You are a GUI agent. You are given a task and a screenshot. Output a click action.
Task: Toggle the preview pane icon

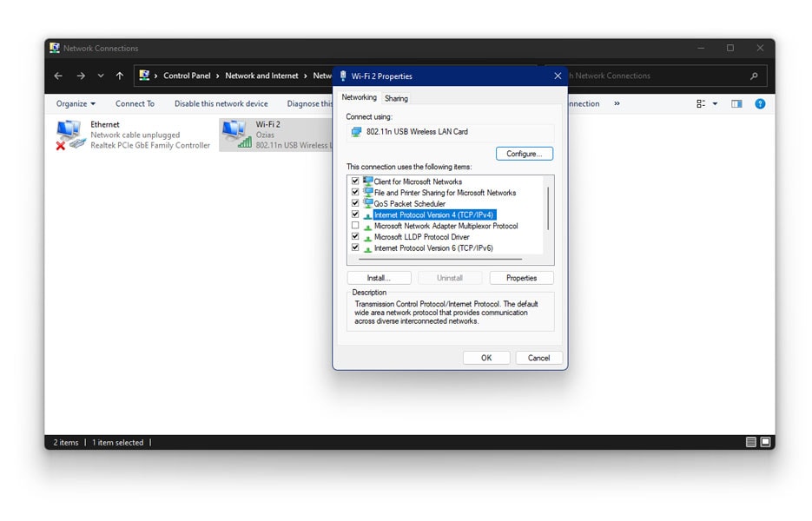click(736, 103)
